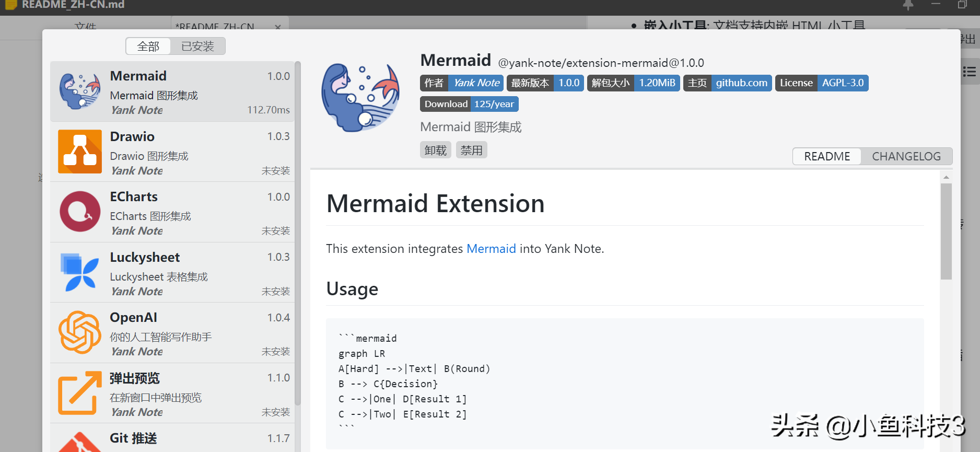980x452 pixels.
Task: Click the Mermaid extension icon in the list
Action: [x=80, y=91]
